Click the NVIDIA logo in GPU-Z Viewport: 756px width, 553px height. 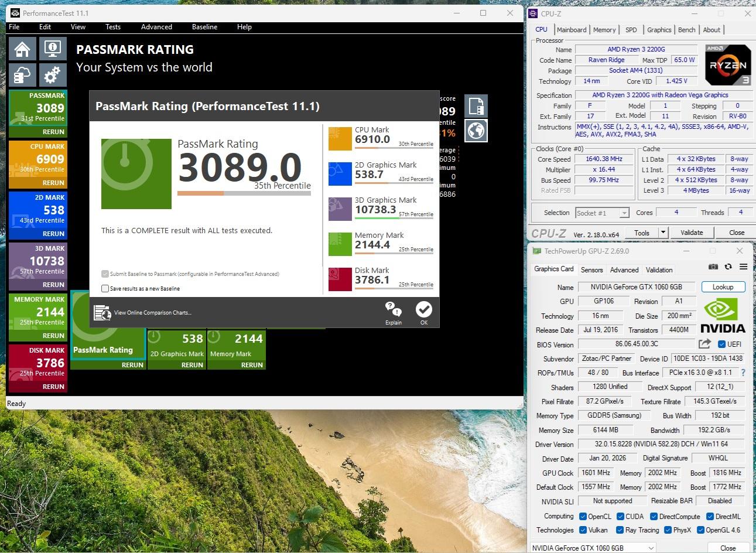click(723, 316)
